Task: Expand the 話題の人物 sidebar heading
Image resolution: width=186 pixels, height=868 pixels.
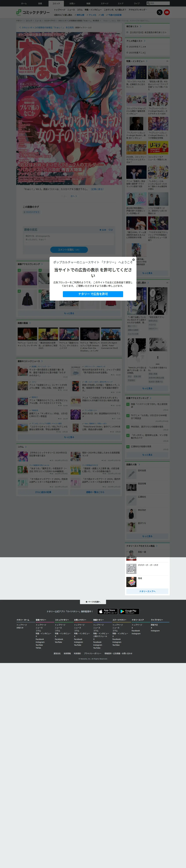Action: (x=133, y=465)
